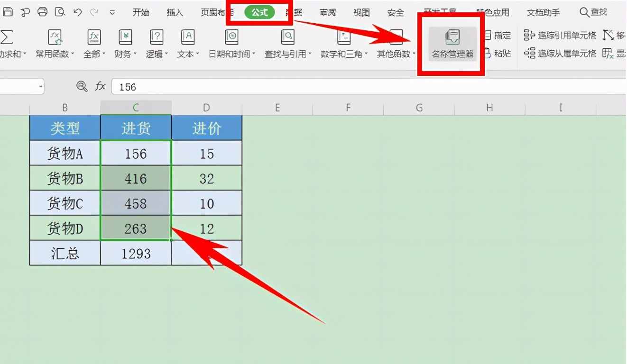Image resolution: width=627 pixels, height=364 pixels.
Task: Click 追踪引用单元格 trace precedents
Action: coord(560,35)
